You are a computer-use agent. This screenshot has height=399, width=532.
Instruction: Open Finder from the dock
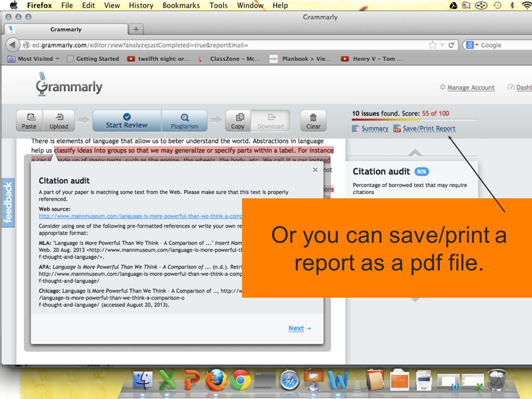tap(143, 380)
